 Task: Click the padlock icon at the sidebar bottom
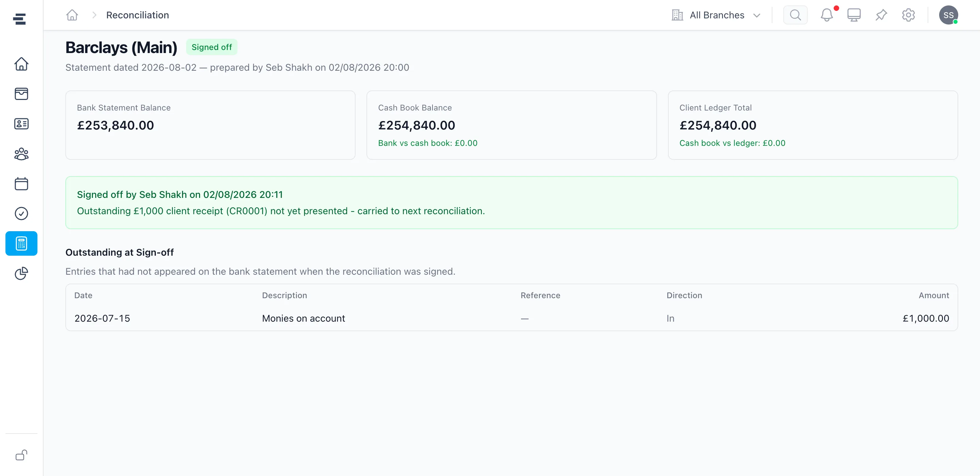[21, 455]
